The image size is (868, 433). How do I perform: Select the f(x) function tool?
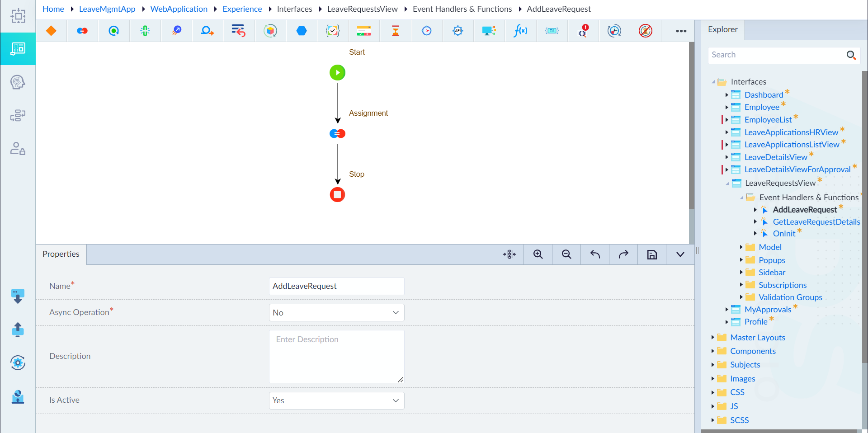point(520,31)
